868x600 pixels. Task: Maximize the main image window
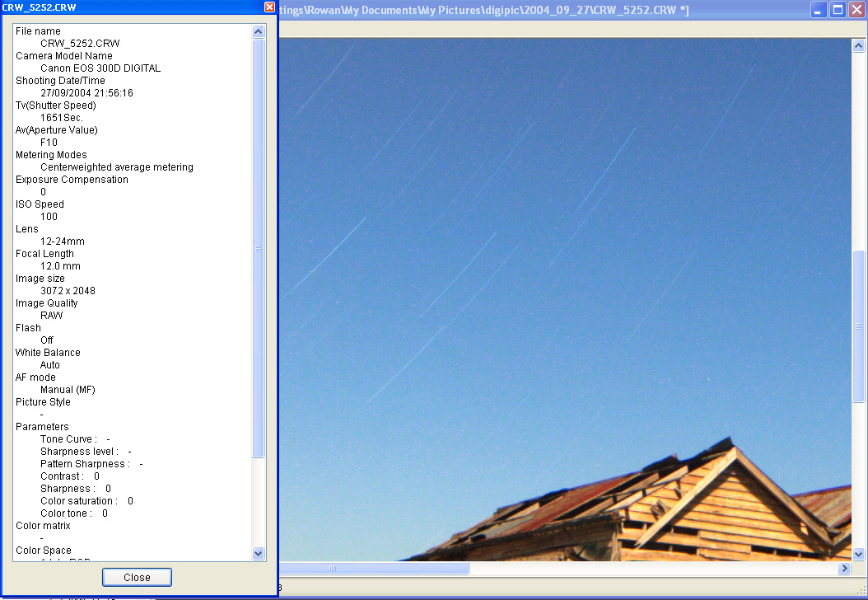(838, 10)
